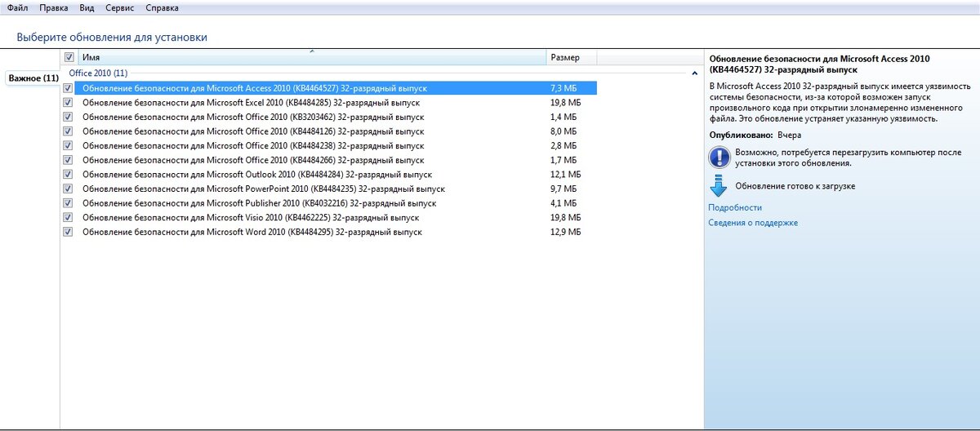The height and width of the screenshot is (431, 980).
Task: Open the Сведения о поддержке link
Action: 753,222
